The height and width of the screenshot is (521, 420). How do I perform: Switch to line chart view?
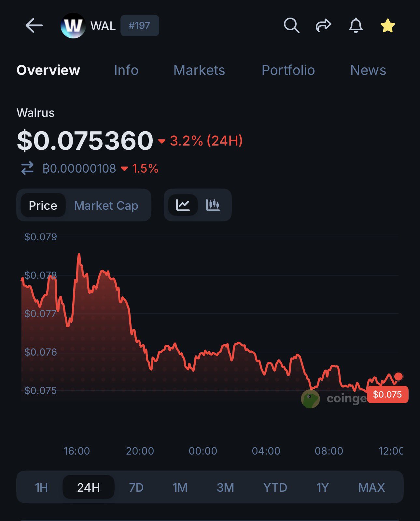[x=183, y=205]
